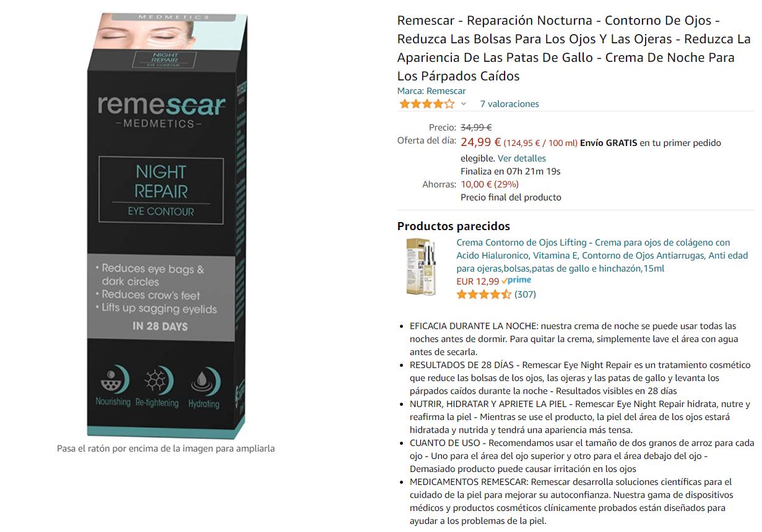The image size is (762, 532).
Task: Expand the rating breakdown chevron
Action: (464, 104)
